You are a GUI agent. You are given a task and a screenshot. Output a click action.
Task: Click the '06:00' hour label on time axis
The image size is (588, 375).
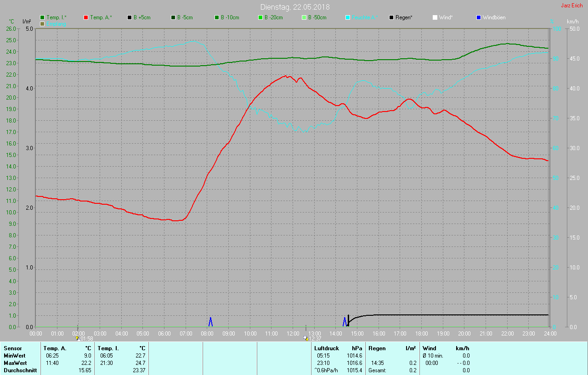pyautogui.click(x=164, y=333)
